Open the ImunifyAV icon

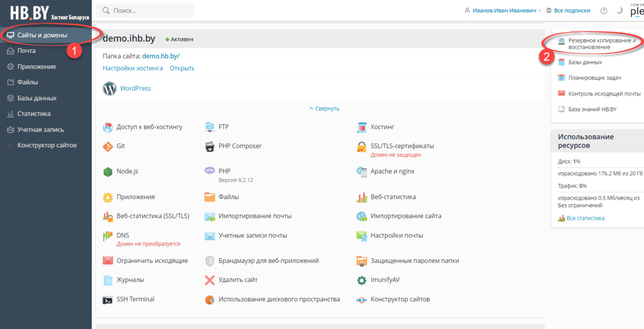(x=362, y=280)
